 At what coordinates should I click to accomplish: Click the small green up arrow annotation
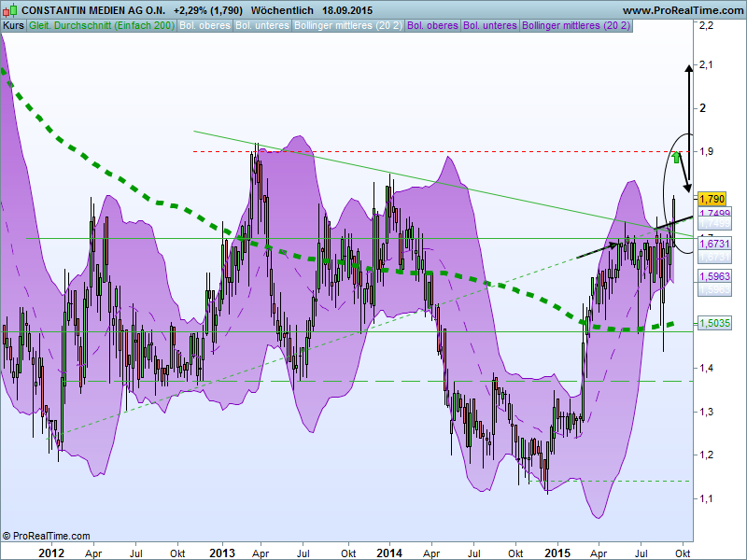pos(676,157)
